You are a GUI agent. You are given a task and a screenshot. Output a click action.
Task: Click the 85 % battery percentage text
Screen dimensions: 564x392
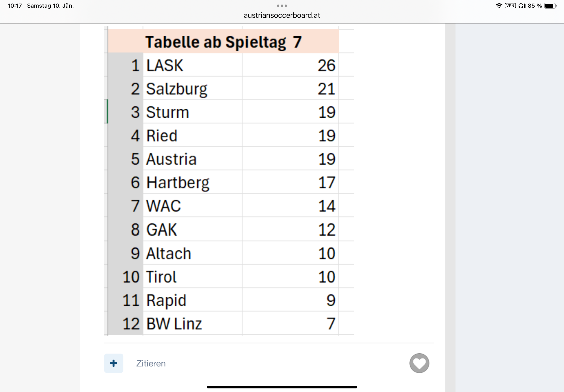coord(535,6)
